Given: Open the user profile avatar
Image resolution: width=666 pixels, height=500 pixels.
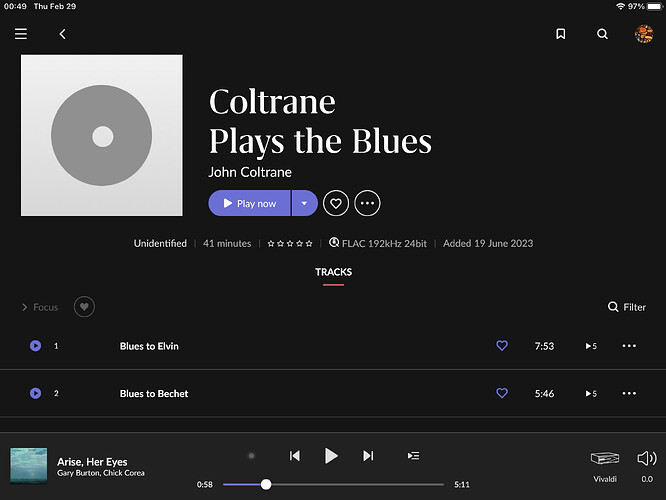Looking at the screenshot, I should point(644,34).
